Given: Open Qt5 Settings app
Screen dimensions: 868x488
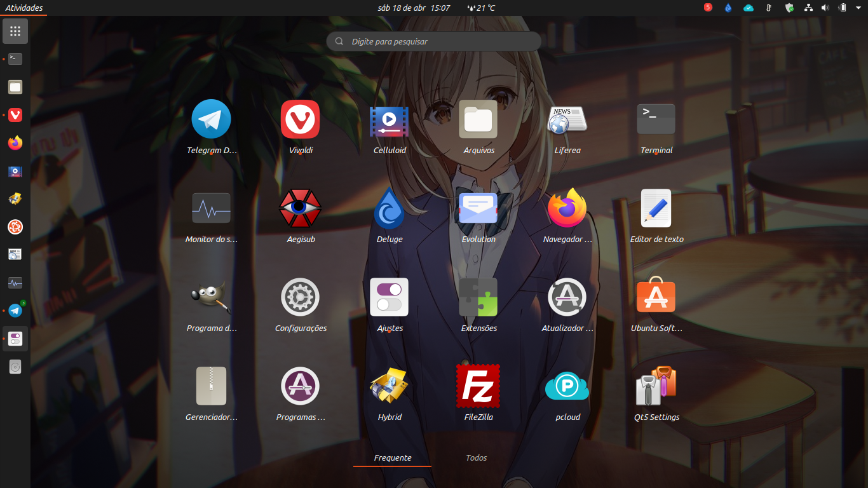Looking at the screenshot, I should coord(656,386).
